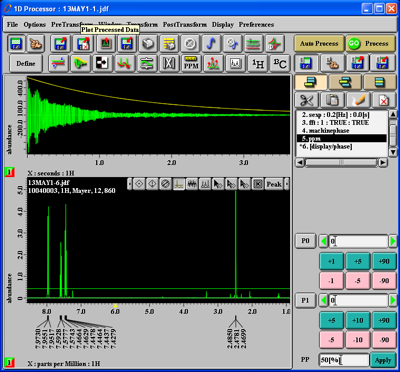Expand spectrum toolbar using arrow right of Peak

click(x=287, y=184)
